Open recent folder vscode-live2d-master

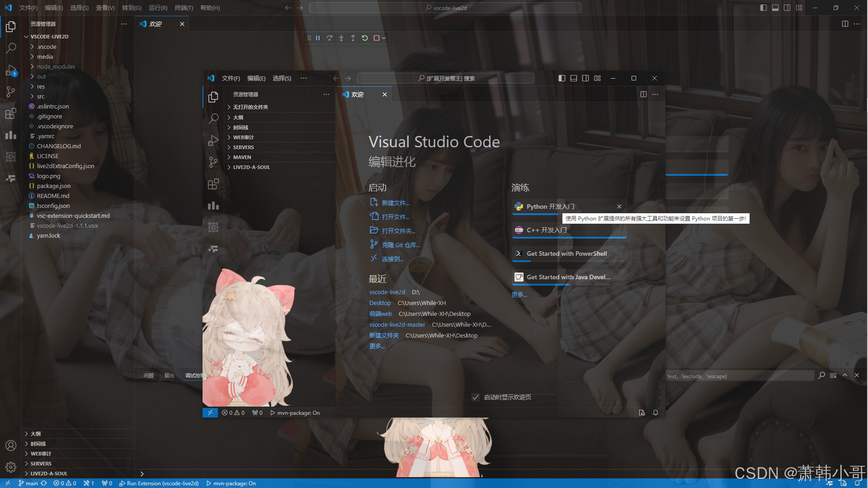[397, 324]
